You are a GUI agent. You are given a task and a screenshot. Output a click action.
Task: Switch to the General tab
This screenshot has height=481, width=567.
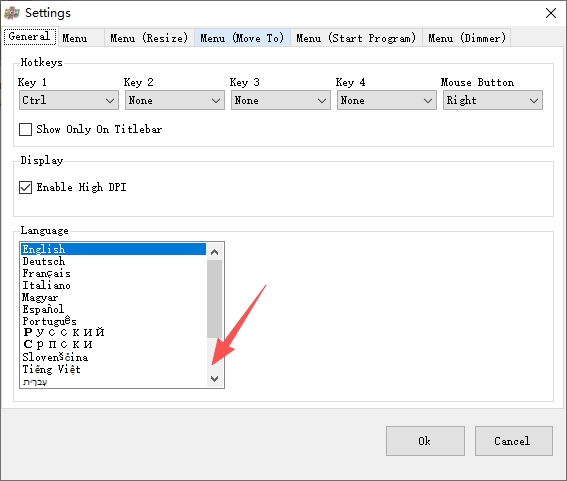pos(30,37)
